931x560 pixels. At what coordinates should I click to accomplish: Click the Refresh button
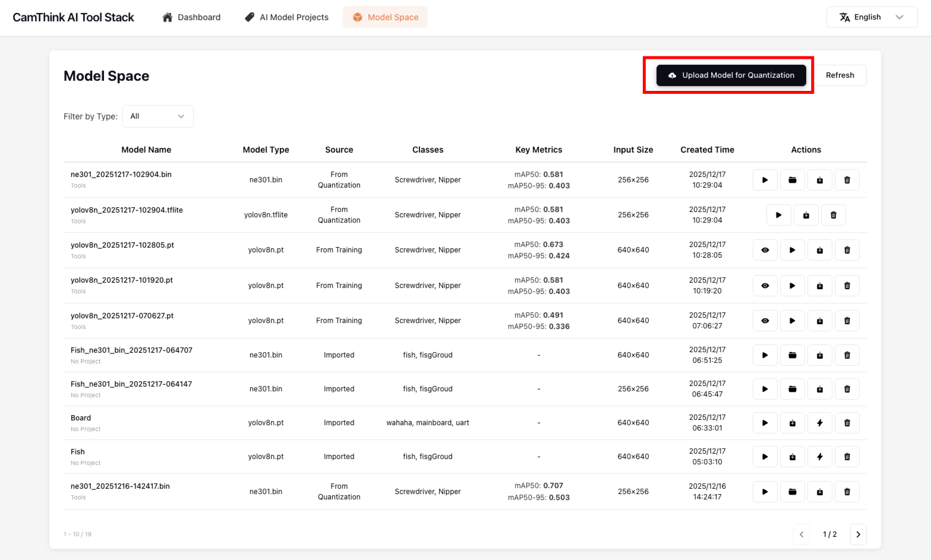coord(840,75)
